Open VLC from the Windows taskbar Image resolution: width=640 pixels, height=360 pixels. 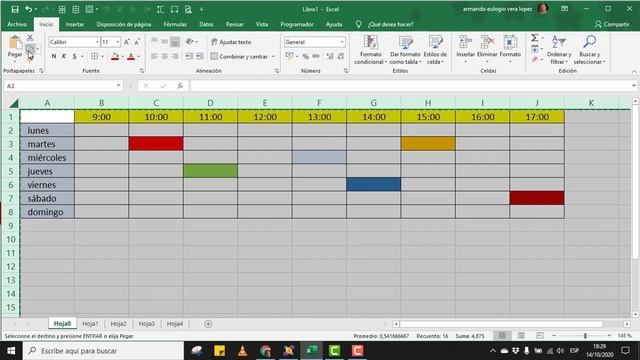click(x=242, y=351)
